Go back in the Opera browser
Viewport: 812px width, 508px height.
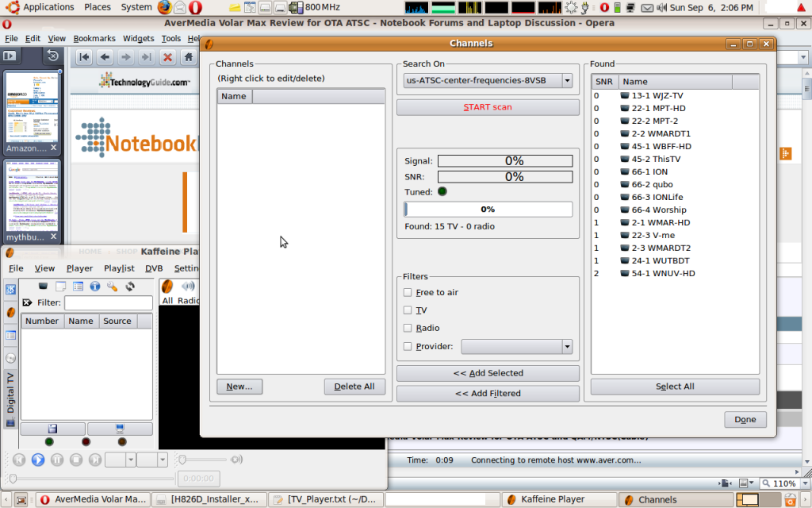point(105,57)
